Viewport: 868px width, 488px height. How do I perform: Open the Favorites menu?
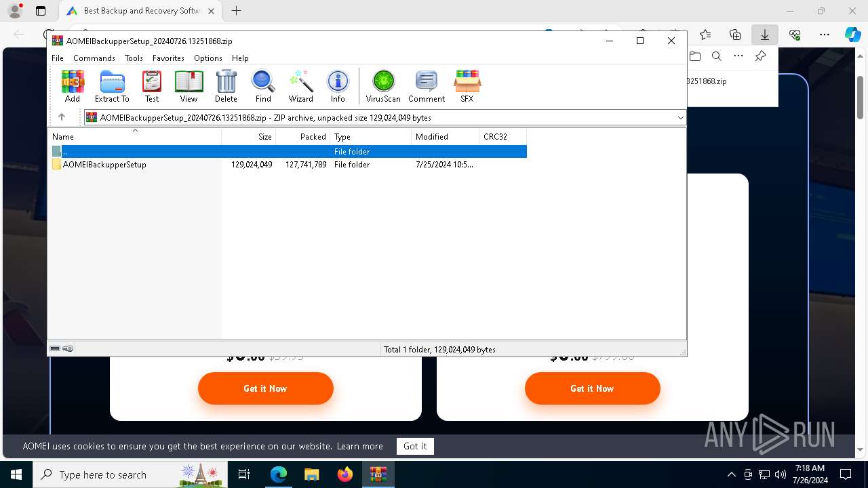168,58
